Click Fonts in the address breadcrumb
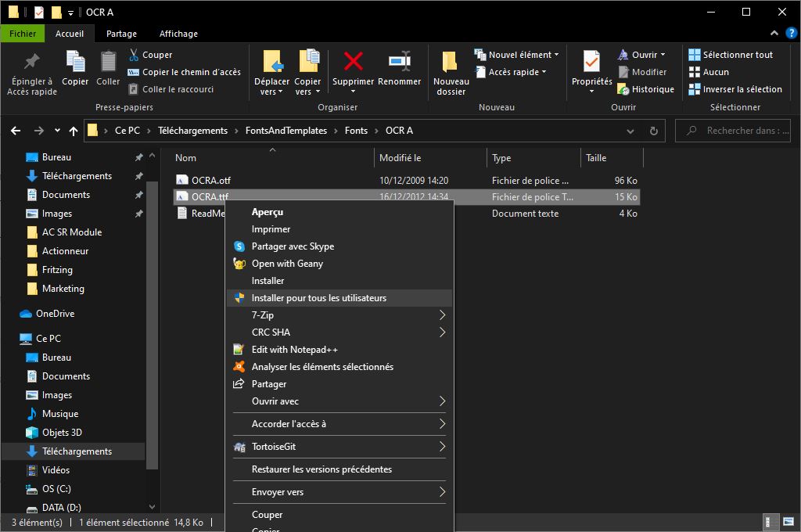 pos(356,131)
